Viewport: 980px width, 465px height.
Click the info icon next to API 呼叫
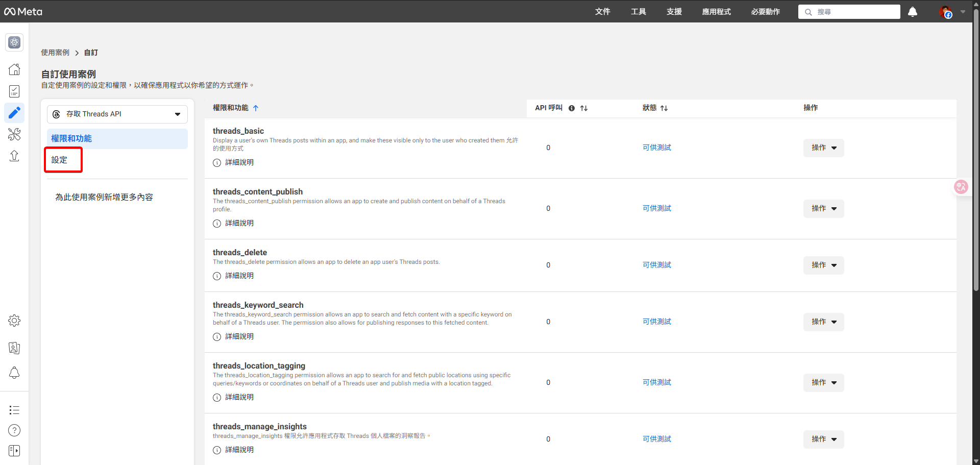(572, 108)
